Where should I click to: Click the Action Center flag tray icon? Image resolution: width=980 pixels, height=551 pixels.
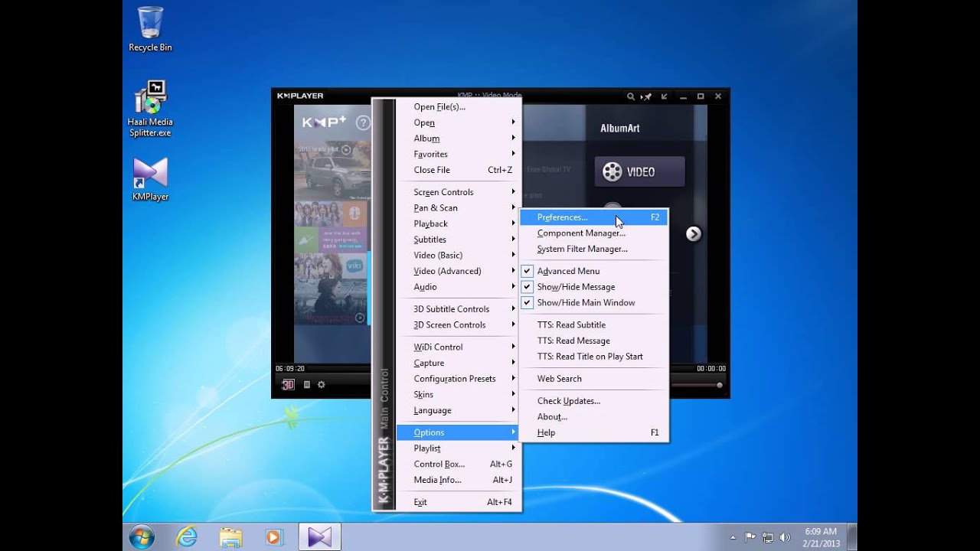click(750, 537)
